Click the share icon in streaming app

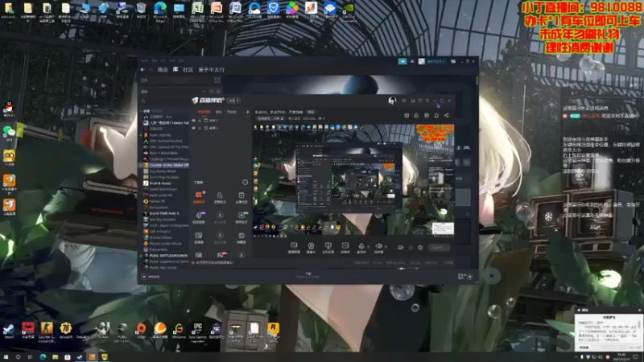pos(447,115)
